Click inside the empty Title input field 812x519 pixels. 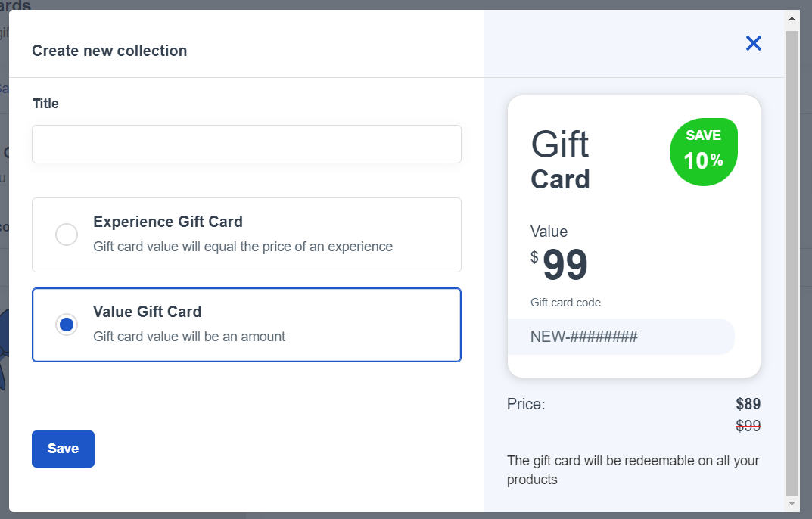coord(246,144)
